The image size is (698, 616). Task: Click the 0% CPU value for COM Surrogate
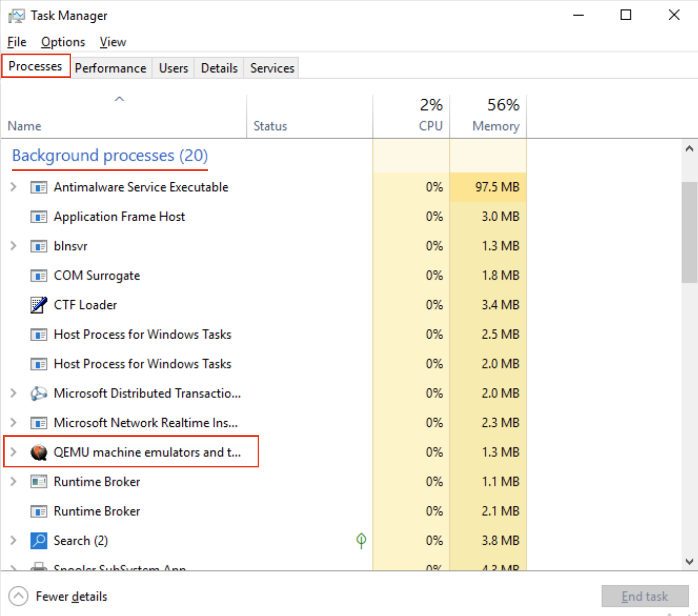pyautogui.click(x=434, y=276)
